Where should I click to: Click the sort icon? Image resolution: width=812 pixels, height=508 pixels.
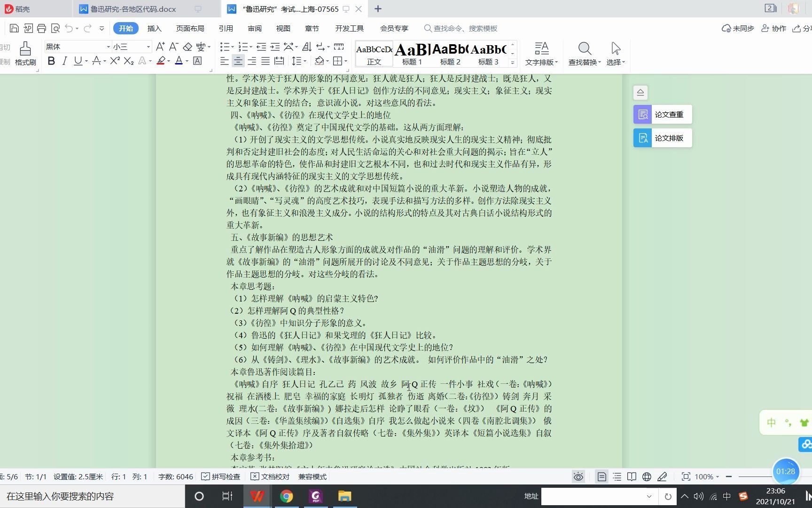pos(307,47)
